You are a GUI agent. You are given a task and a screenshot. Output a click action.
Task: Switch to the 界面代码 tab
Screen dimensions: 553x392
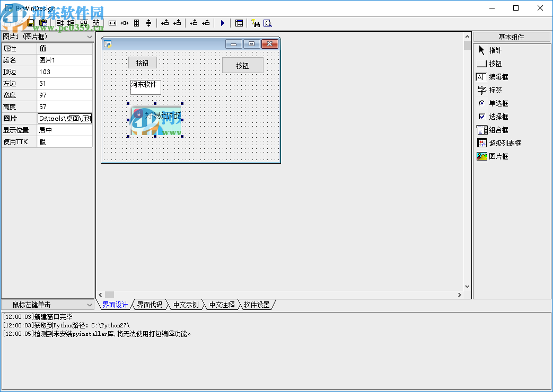150,305
